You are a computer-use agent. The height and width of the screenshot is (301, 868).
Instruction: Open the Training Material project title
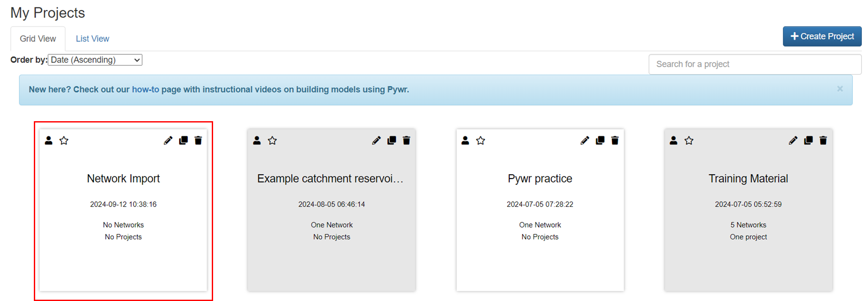(x=748, y=179)
